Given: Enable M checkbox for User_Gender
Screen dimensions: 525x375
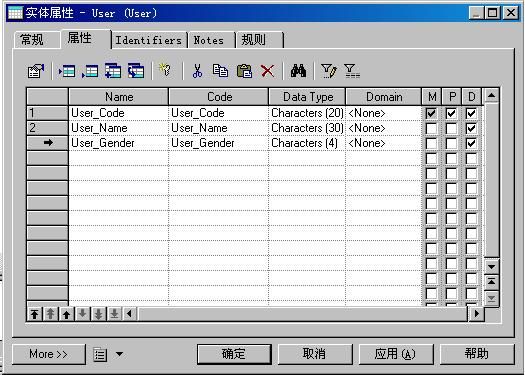Looking at the screenshot, I should click(x=431, y=143).
